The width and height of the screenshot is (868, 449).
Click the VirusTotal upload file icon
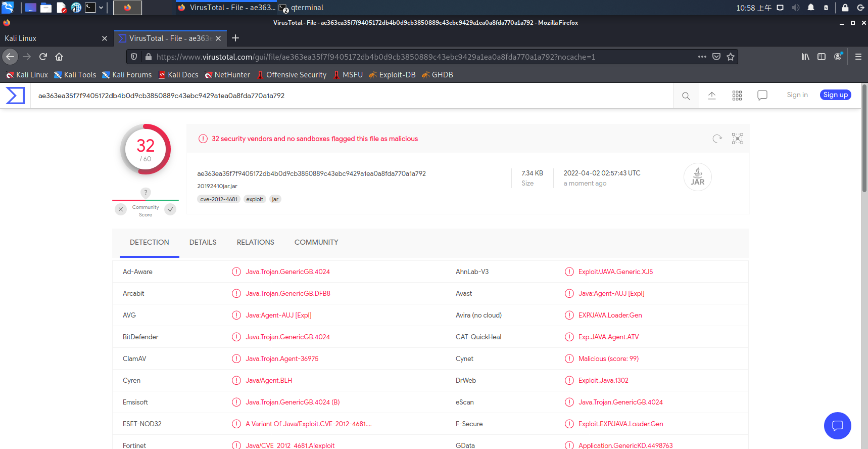coord(712,96)
